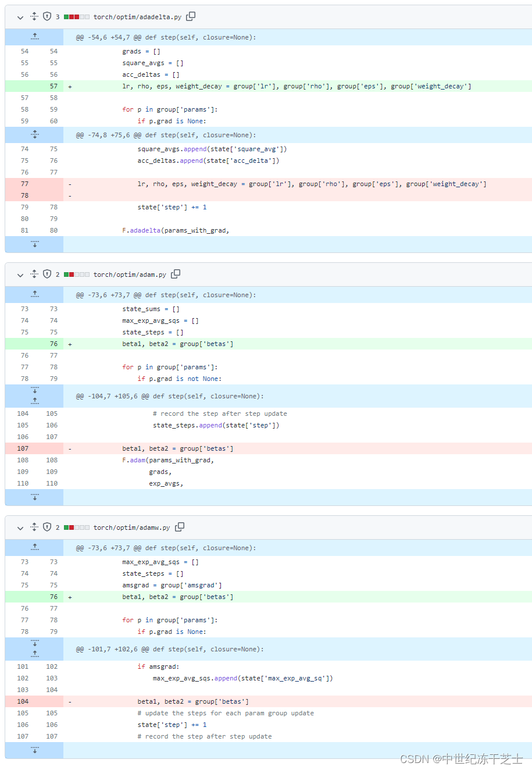Select added line number 57 in adadelta.py

[x=53, y=86]
